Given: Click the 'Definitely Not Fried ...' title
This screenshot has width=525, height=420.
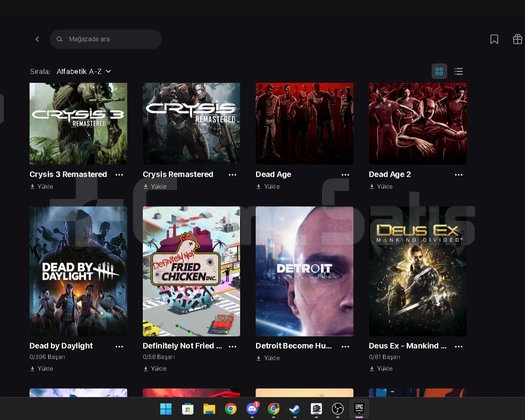Looking at the screenshot, I should (x=182, y=346).
